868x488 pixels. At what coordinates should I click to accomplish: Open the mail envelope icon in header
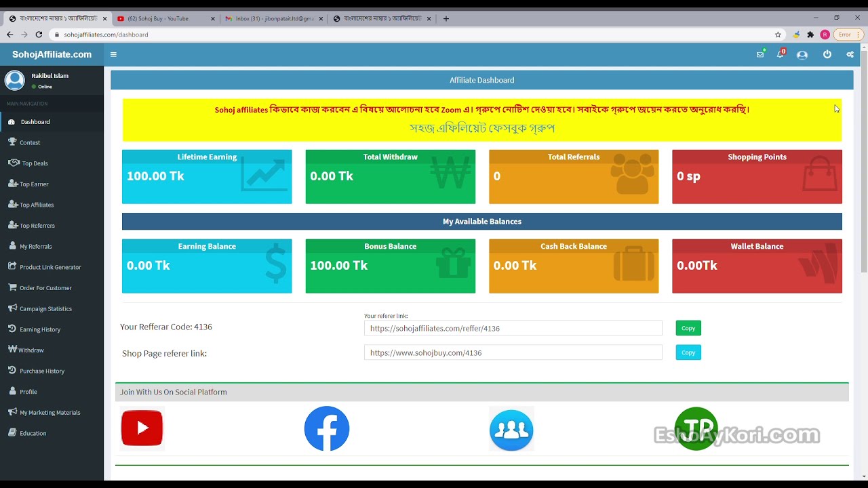click(x=760, y=55)
